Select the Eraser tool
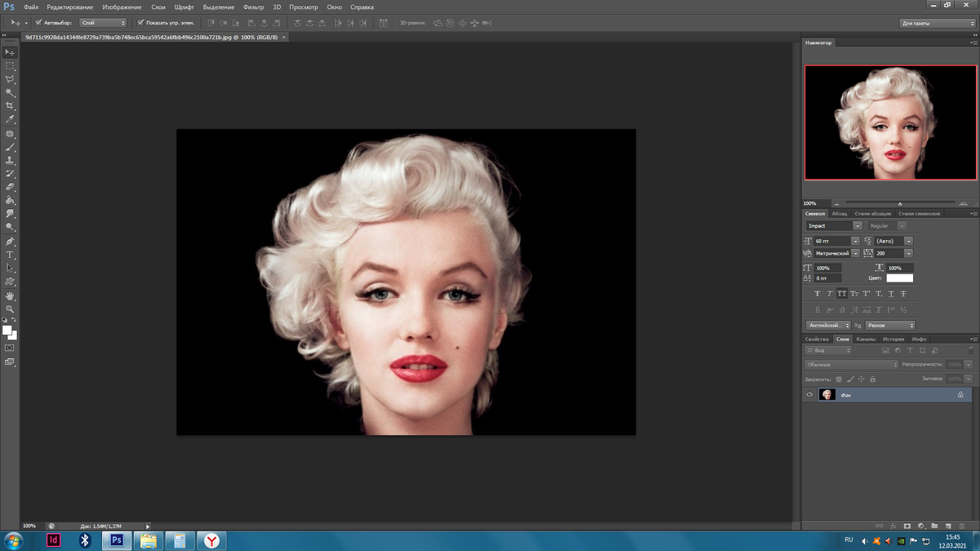Screen dimensions: 980x551 point(10,187)
